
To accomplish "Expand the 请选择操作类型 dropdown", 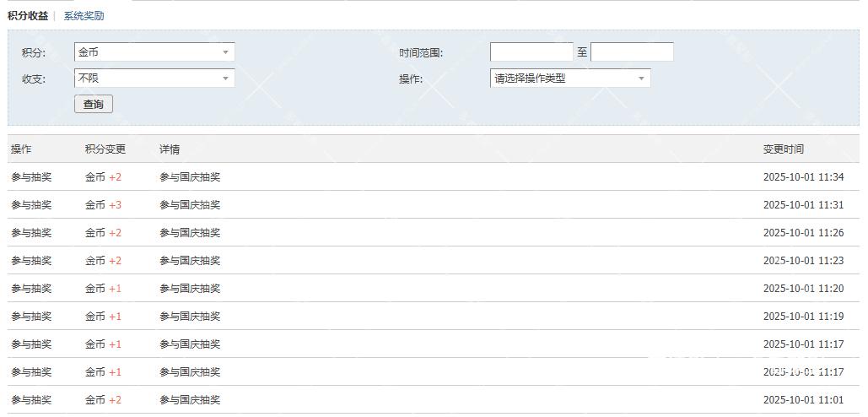I will point(570,79).
